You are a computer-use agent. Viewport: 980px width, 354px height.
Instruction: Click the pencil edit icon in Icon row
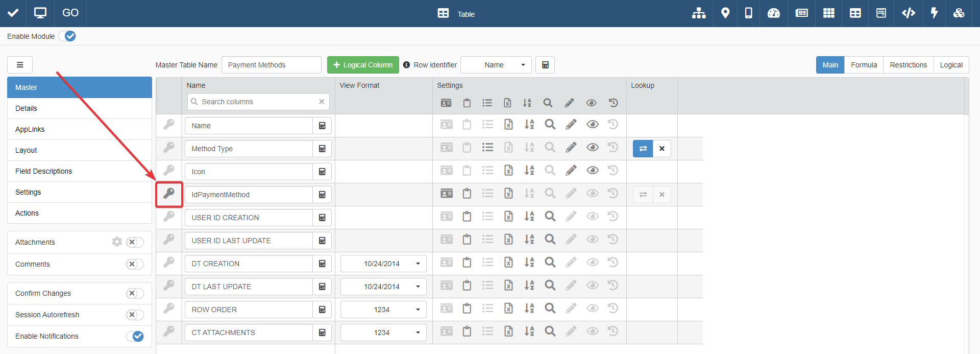click(x=571, y=171)
